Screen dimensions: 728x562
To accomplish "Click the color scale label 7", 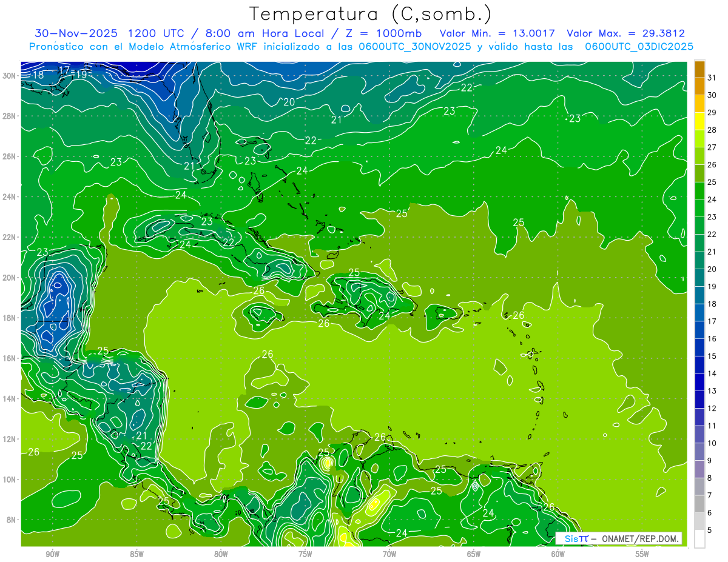I will click(x=710, y=496).
